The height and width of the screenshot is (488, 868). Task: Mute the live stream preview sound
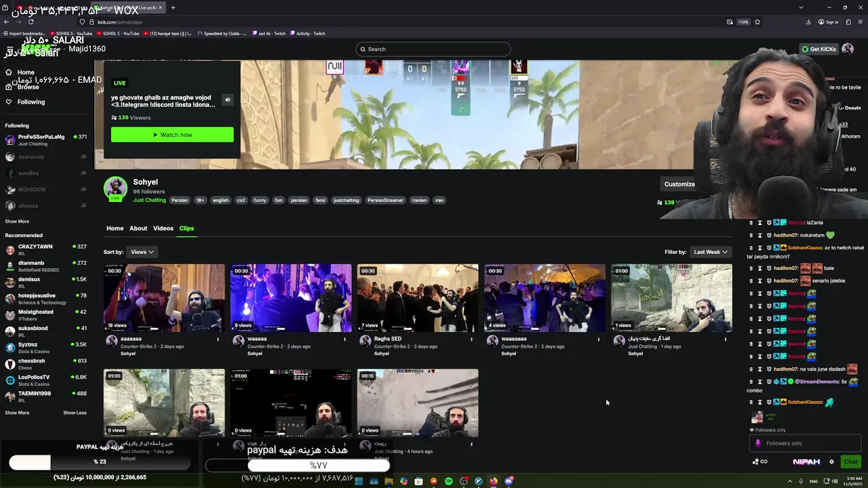click(227, 100)
